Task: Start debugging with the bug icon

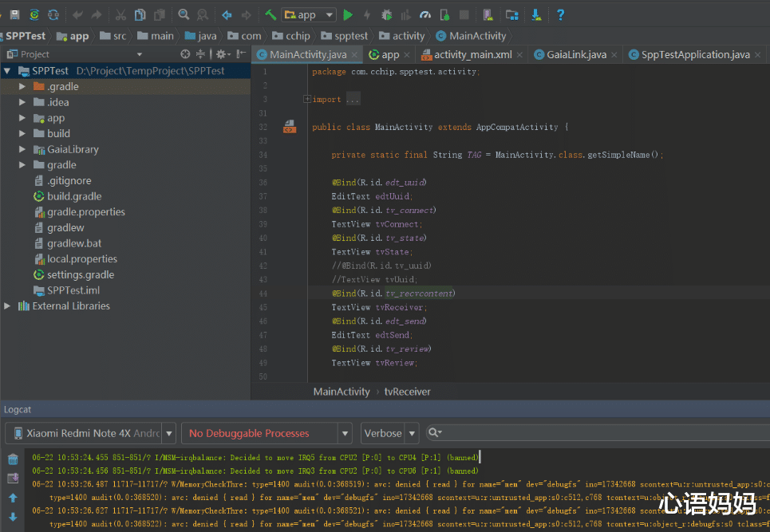Action: [386, 14]
